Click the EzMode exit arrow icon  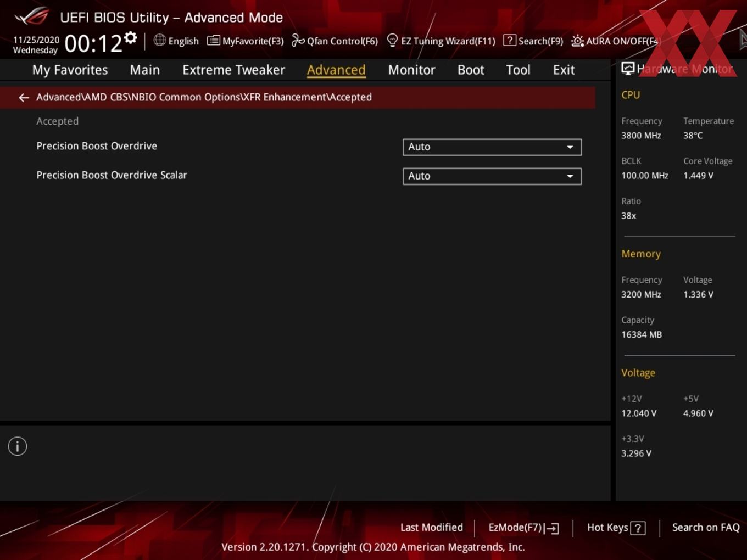(553, 528)
